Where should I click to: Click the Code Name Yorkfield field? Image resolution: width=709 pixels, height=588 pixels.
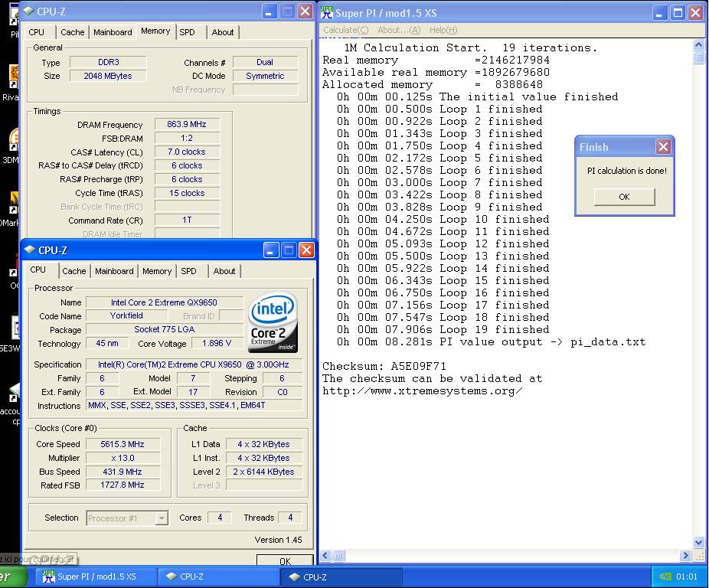pos(126,315)
